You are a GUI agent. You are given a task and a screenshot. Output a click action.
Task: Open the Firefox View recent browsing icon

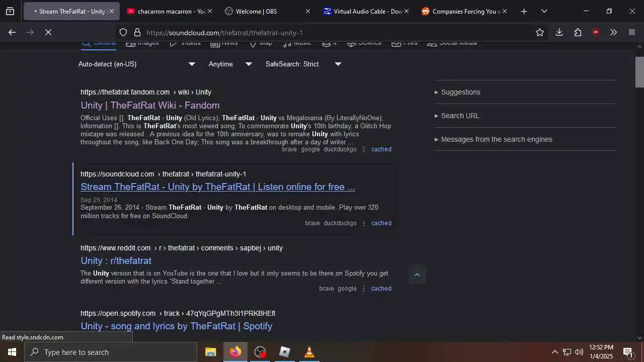[x=10, y=11]
